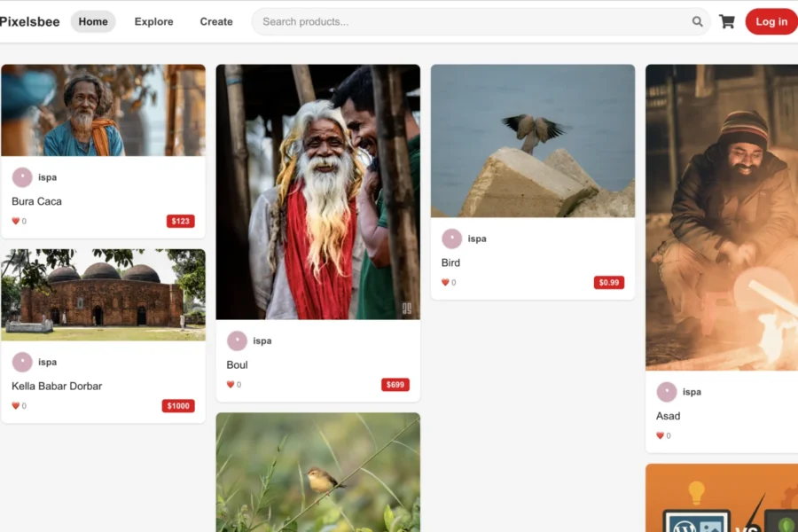Screen dimensions: 798x532
Task: Open the Bird on rock photo
Action: (533, 140)
